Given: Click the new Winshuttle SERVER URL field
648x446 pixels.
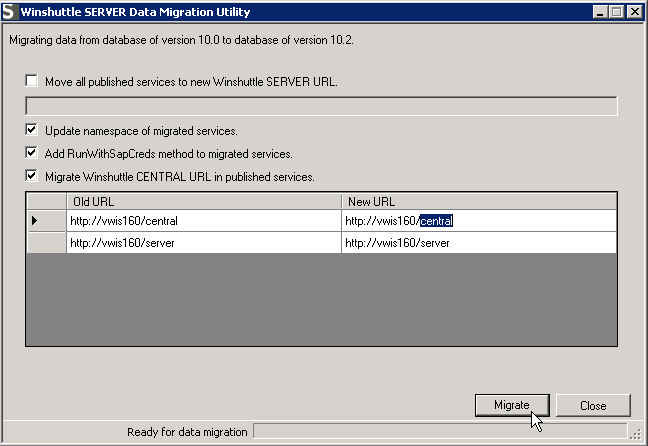Looking at the screenshot, I should pos(321,106).
